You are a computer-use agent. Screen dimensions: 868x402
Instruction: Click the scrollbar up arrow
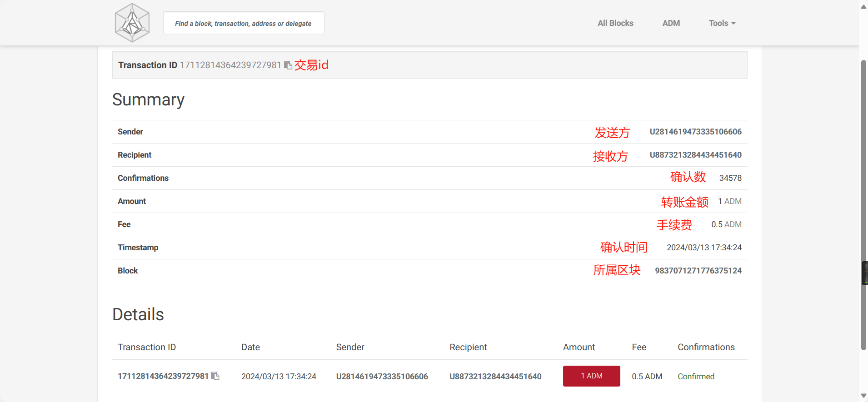point(863,6)
